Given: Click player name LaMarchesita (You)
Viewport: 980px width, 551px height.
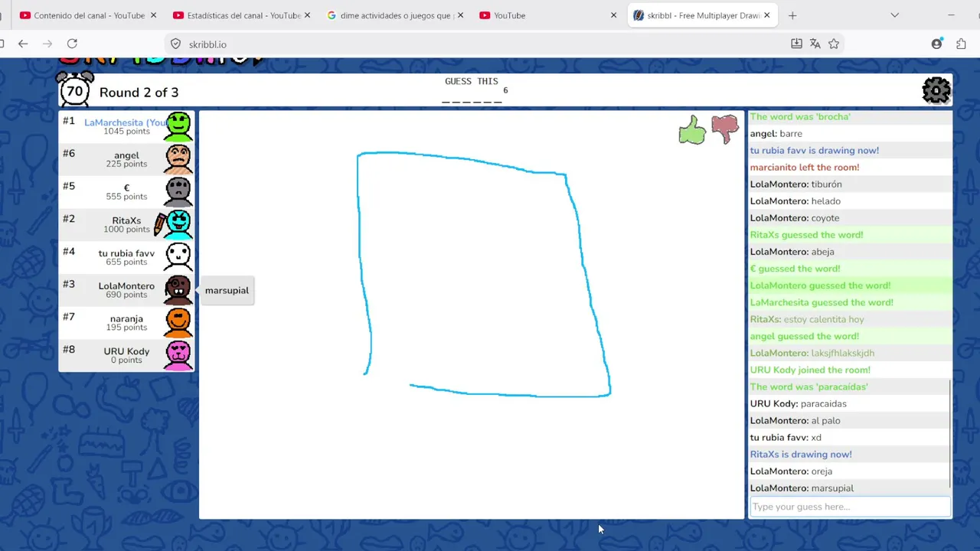Looking at the screenshot, I should pyautogui.click(x=126, y=122).
